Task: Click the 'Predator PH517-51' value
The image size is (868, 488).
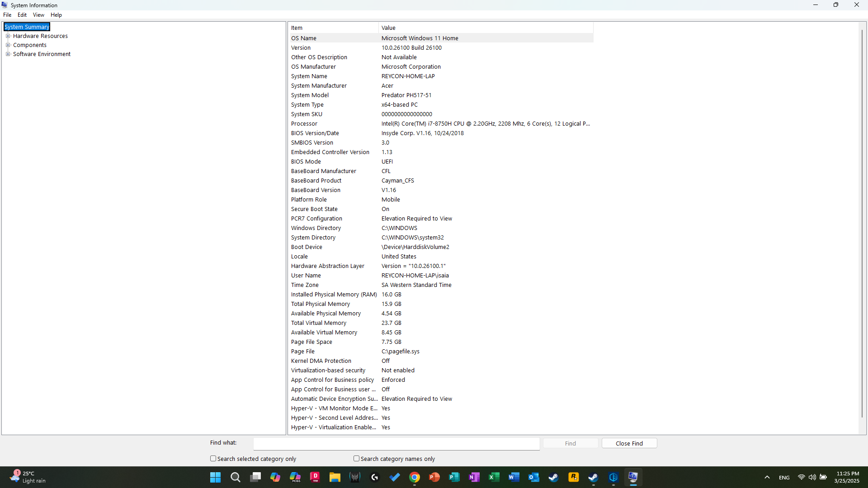Action: click(406, 95)
